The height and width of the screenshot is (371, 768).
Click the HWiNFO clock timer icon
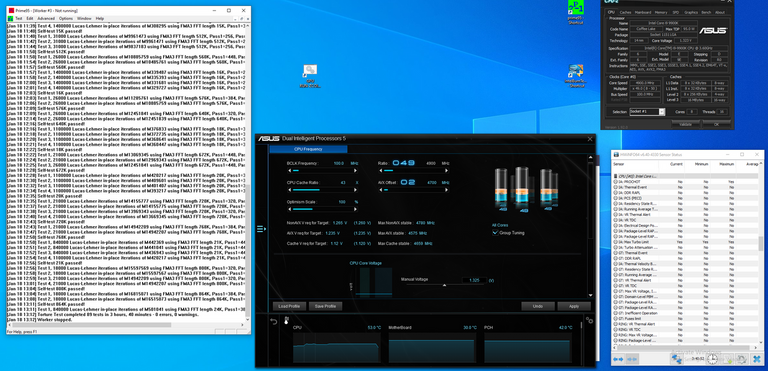712,359
